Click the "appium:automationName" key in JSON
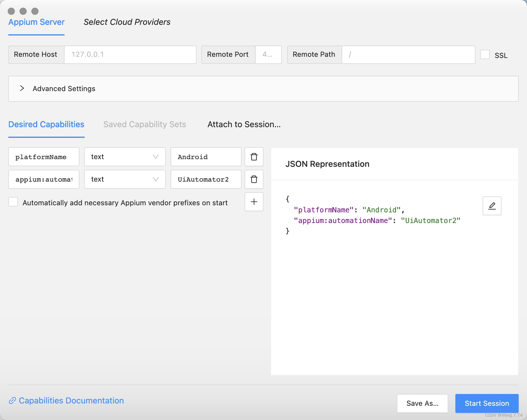This screenshot has height=420, width=527. (x=343, y=221)
